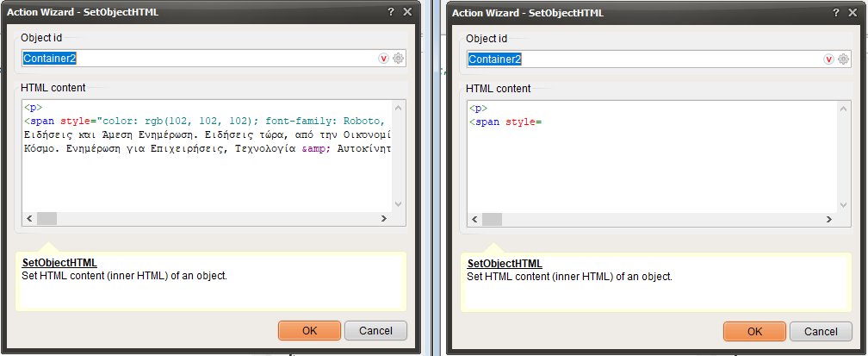Click OK in right SetObjectHTML dialog
This screenshot has height=356, width=868.
coord(754,332)
